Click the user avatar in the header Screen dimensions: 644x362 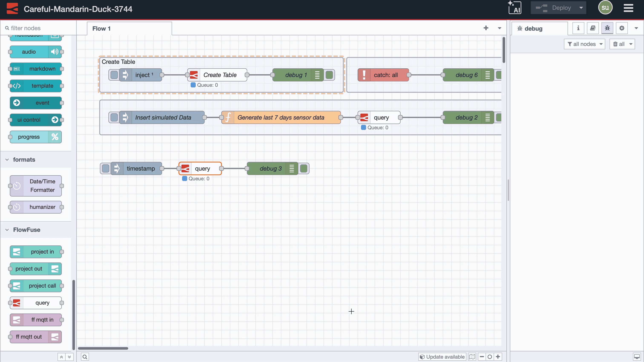point(605,7)
